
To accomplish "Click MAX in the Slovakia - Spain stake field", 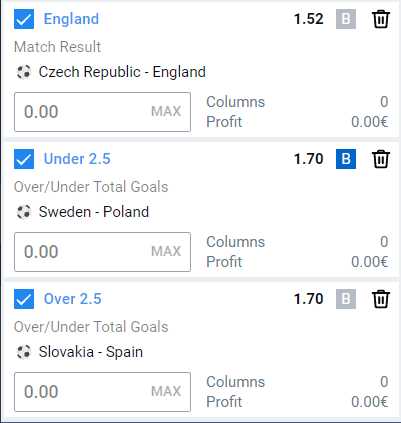I will click(x=166, y=391).
